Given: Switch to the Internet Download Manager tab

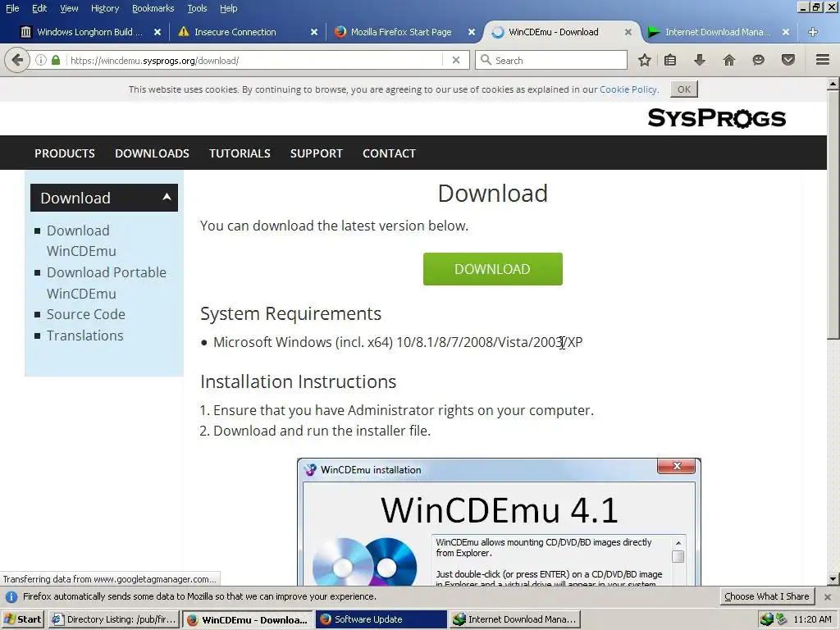Looking at the screenshot, I should tap(718, 32).
